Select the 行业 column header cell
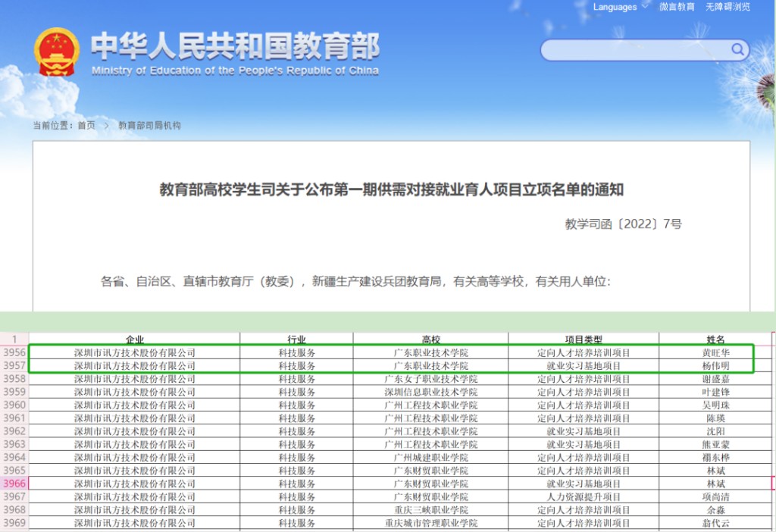The width and height of the screenshot is (776, 532). pyautogui.click(x=296, y=339)
